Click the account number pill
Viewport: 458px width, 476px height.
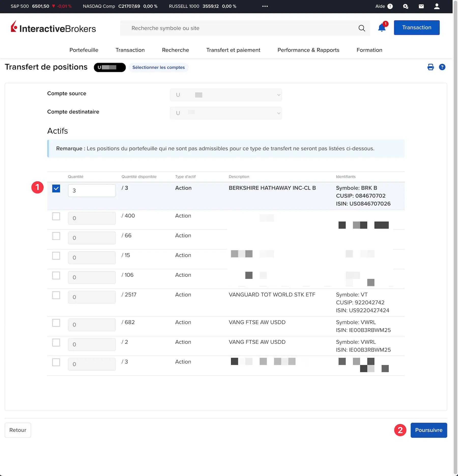click(110, 67)
